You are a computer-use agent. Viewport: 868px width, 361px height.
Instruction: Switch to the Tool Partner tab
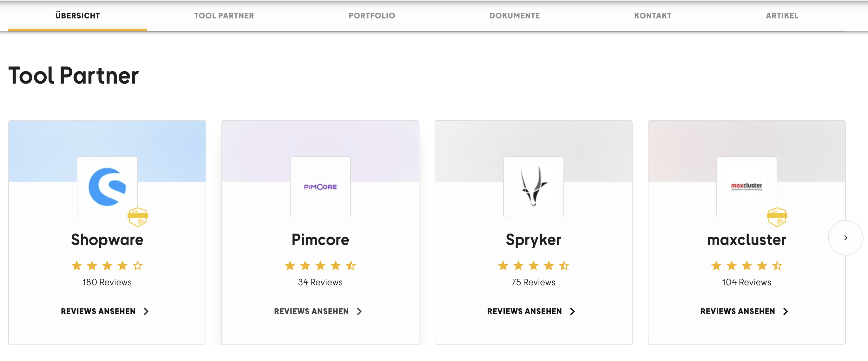pos(224,16)
